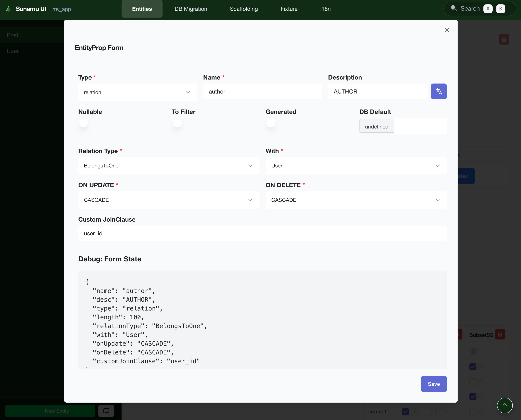The height and width of the screenshot is (420, 521).
Task: Open the Scaffolding tab
Action: (x=244, y=9)
